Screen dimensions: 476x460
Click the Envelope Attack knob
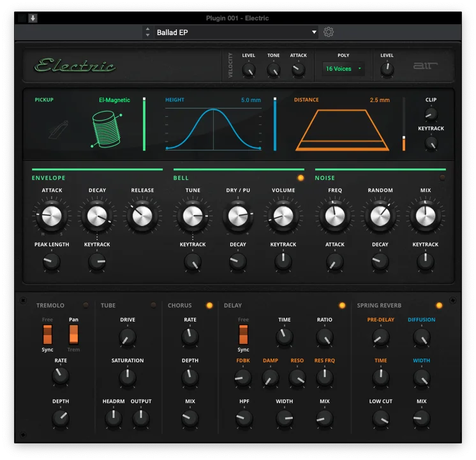pos(52,216)
